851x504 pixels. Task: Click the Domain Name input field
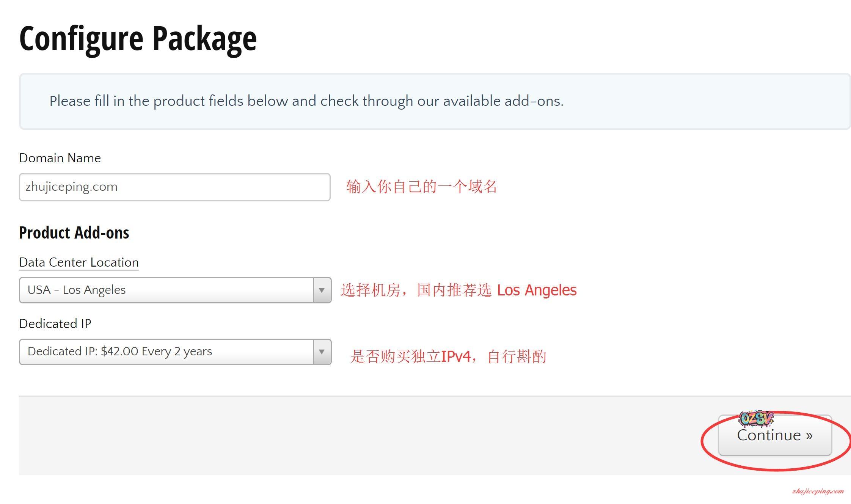pos(174,187)
